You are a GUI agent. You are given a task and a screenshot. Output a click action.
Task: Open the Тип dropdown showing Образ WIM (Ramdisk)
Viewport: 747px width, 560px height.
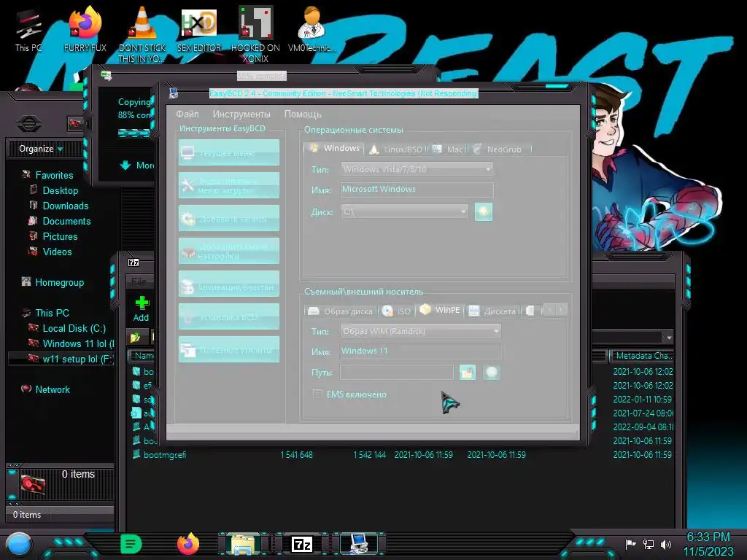[421, 331]
